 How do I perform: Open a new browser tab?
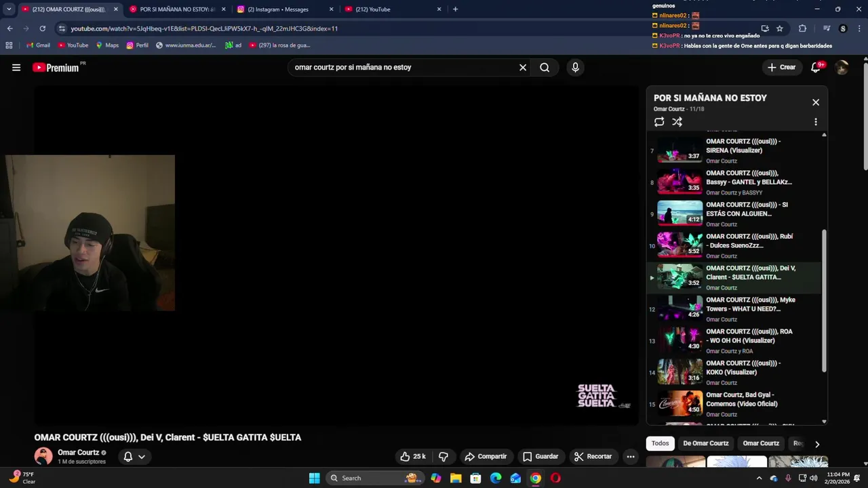pos(455,9)
